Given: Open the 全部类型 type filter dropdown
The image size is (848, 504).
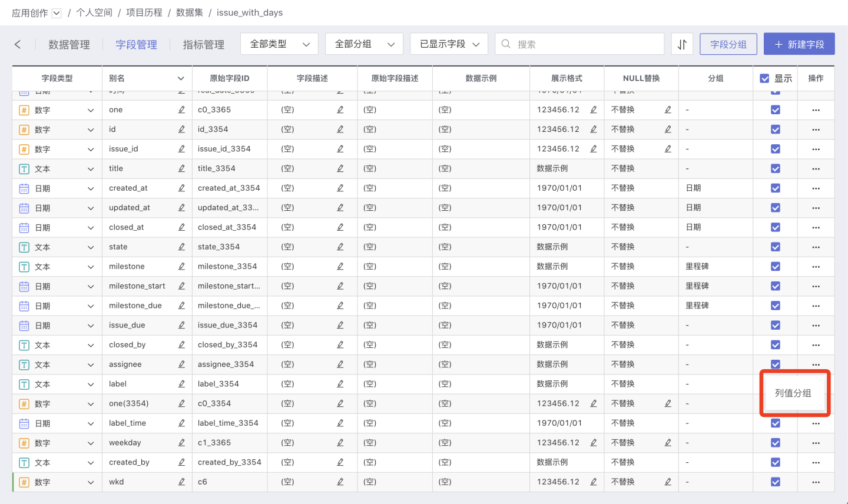Looking at the screenshot, I should pos(279,44).
